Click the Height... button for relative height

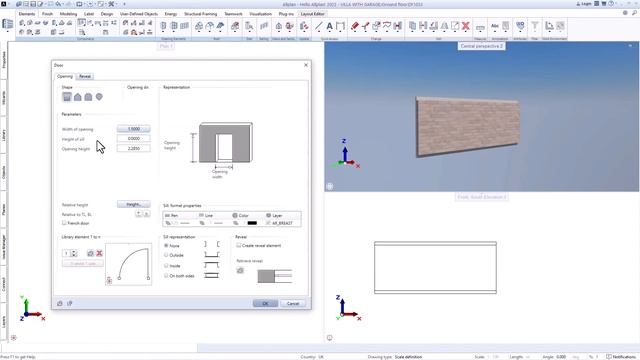tap(133, 204)
